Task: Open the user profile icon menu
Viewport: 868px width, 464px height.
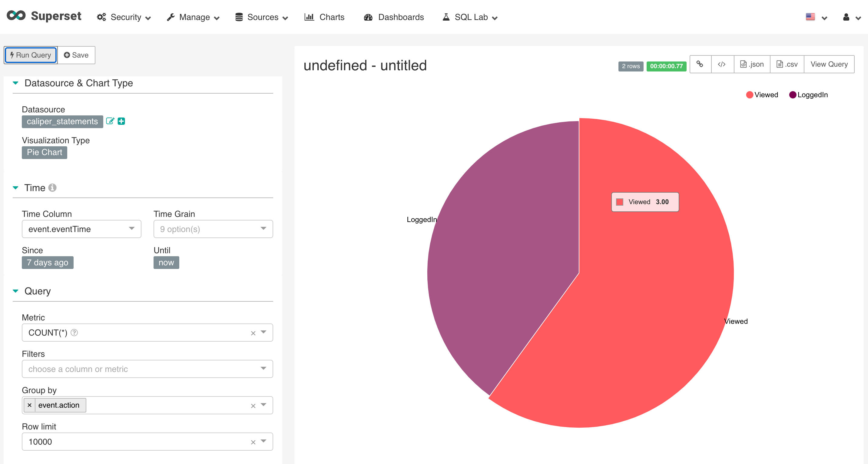Action: coord(846,17)
